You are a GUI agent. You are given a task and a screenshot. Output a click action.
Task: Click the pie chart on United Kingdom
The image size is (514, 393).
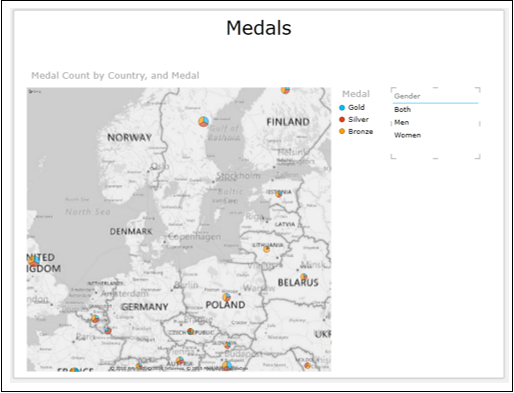[x=34, y=261]
